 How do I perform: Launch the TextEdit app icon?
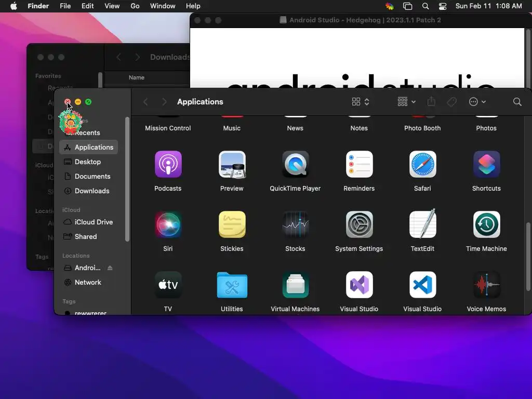pyautogui.click(x=423, y=224)
